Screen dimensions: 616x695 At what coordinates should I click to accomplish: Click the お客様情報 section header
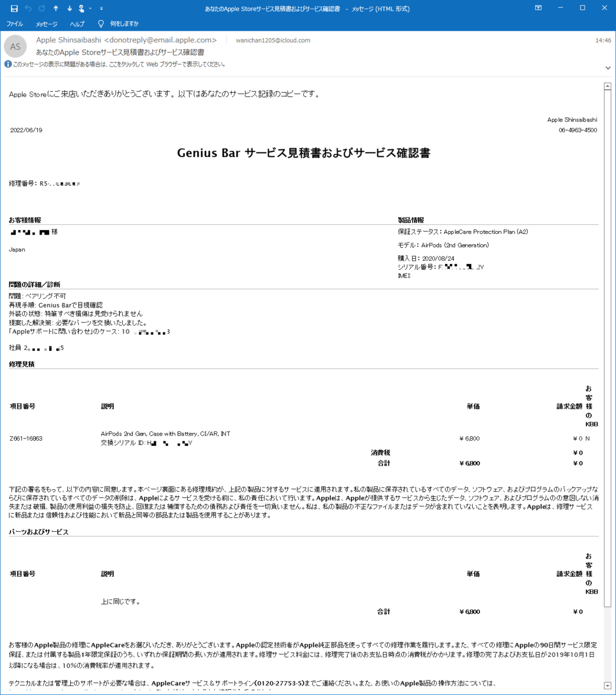(25, 220)
